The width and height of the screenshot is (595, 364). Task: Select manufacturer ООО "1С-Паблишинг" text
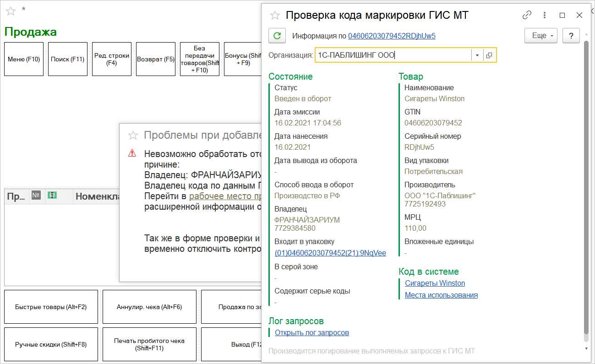440,196
